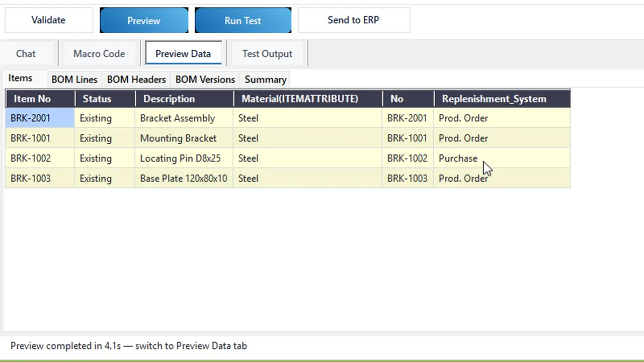
Task: Select Item No cell BRK-1002
Action: tap(40, 158)
